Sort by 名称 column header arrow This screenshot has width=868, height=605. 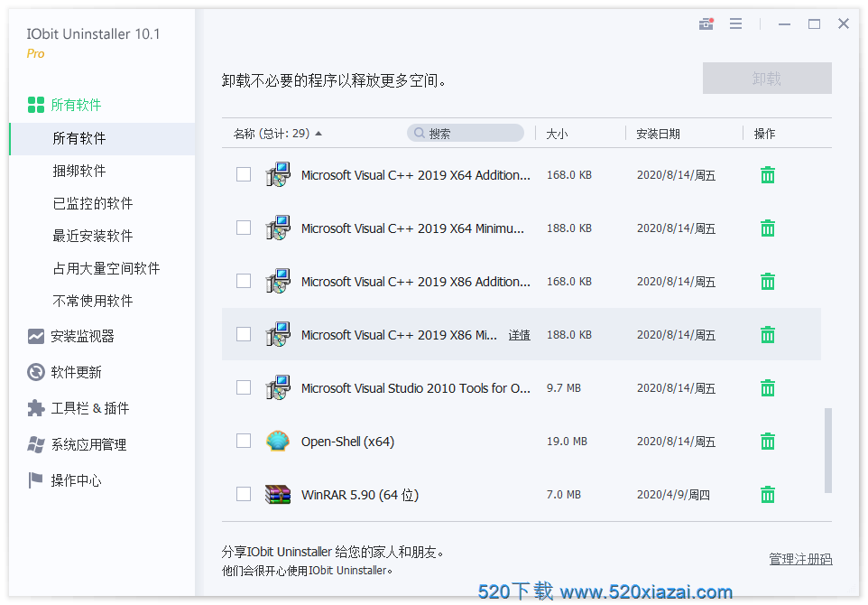tap(319, 134)
